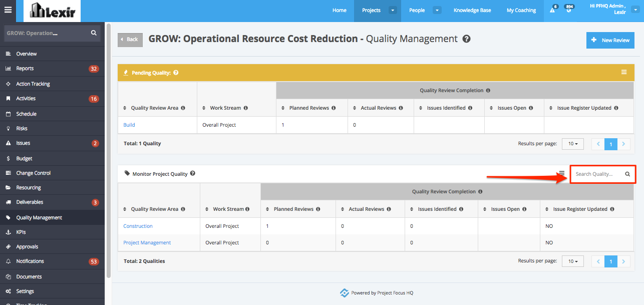Open Knowledge Base in top navigation
Image resolution: width=644 pixels, height=305 pixels.
coord(472,10)
